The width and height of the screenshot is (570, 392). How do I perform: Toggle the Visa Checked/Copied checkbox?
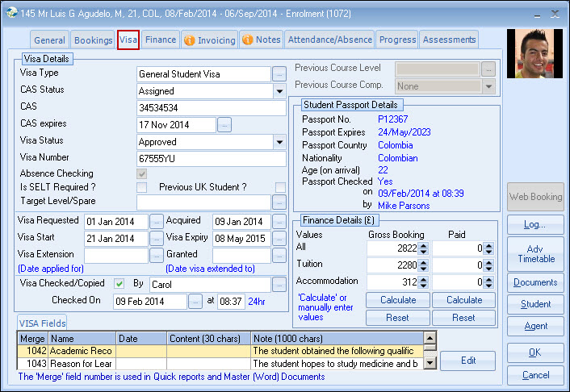(x=119, y=284)
